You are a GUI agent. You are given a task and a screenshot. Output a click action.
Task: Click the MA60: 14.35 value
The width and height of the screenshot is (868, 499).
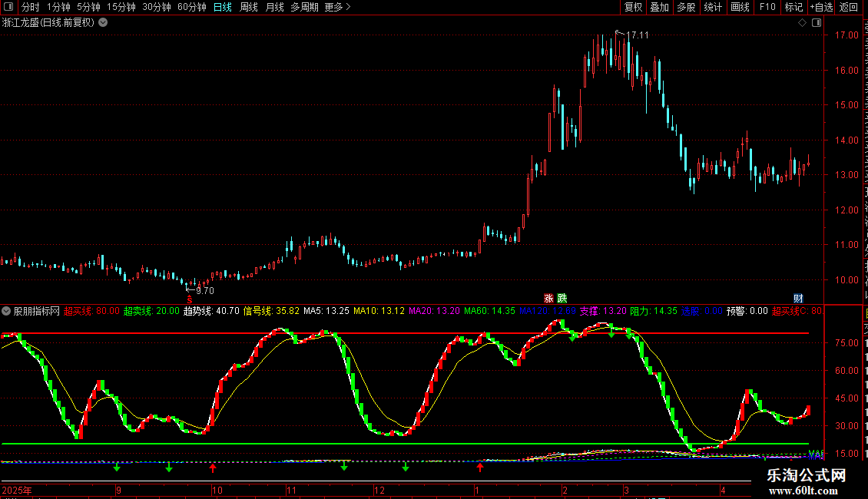coord(489,311)
